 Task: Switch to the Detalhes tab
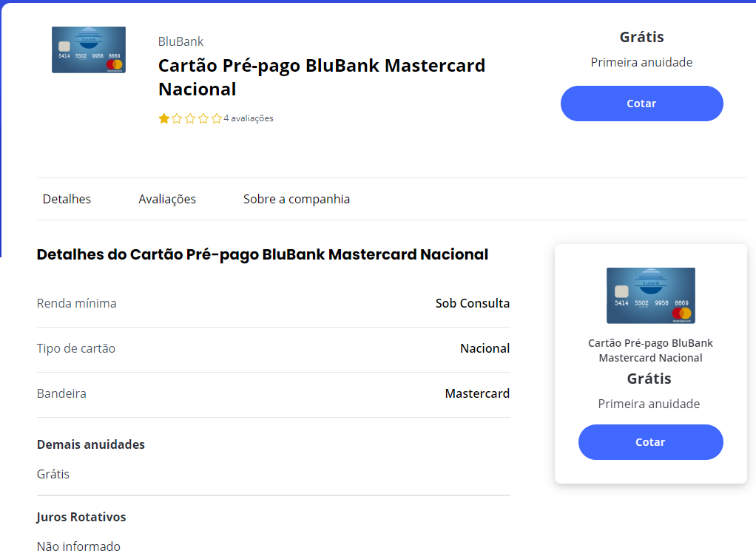[x=67, y=199]
